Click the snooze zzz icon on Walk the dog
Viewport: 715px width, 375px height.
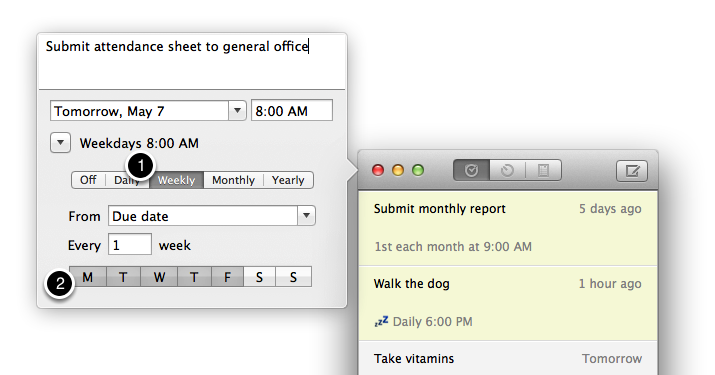tap(381, 321)
